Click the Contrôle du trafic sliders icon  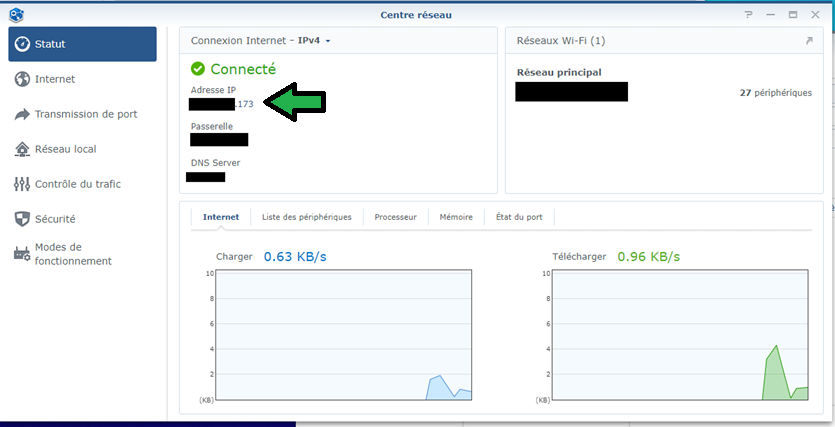point(22,184)
